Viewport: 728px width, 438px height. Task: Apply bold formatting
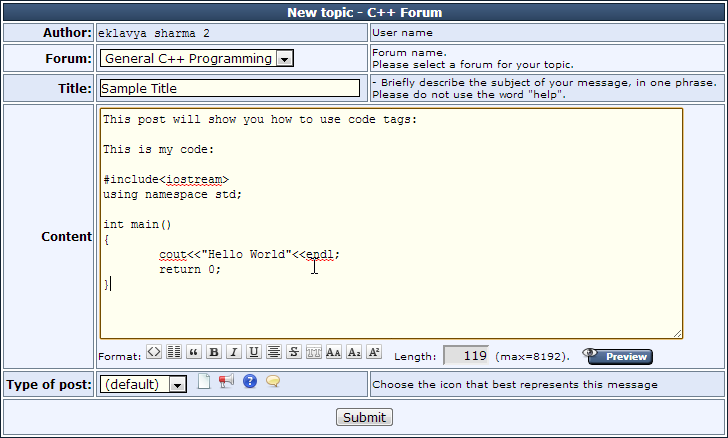tap(214, 352)
